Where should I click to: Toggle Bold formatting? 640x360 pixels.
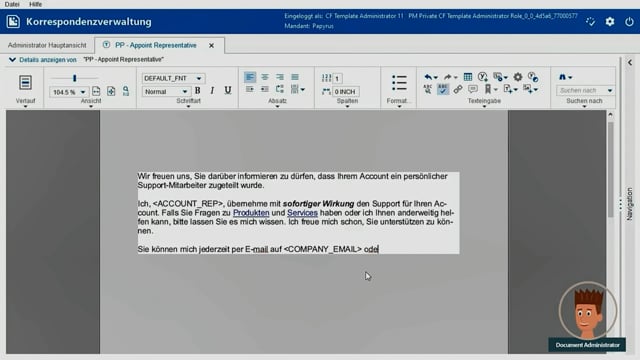(x=198, y=91)
